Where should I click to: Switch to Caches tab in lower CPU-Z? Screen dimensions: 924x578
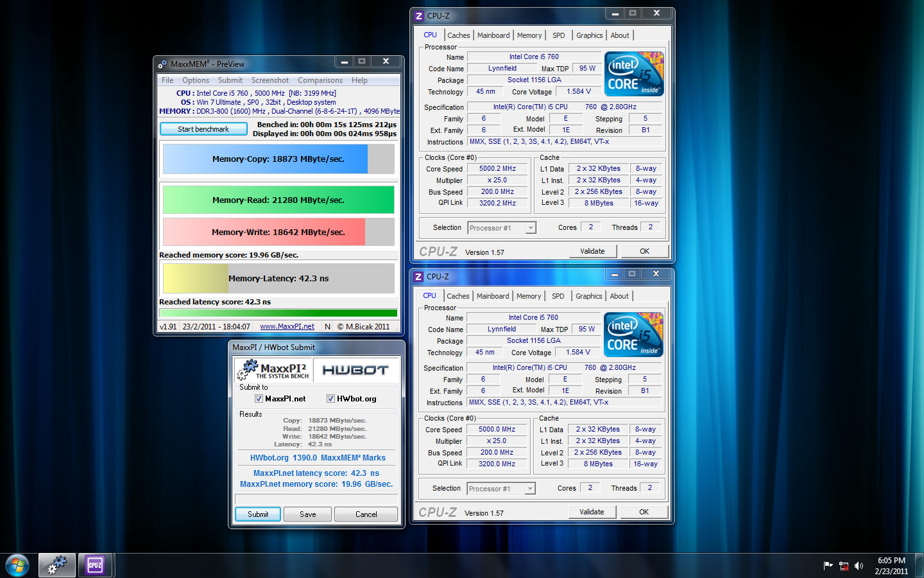pyautogui.click(x=458, y=296)
